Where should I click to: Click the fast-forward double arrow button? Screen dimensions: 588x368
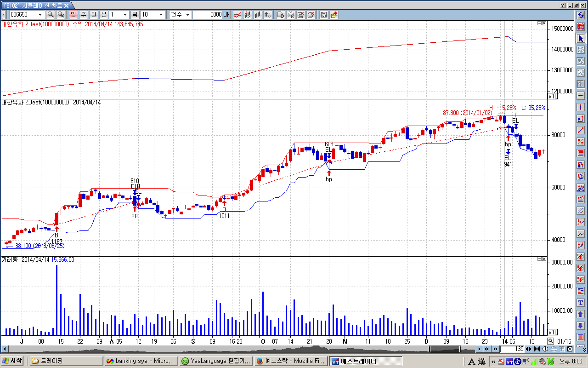coord(495,349)
